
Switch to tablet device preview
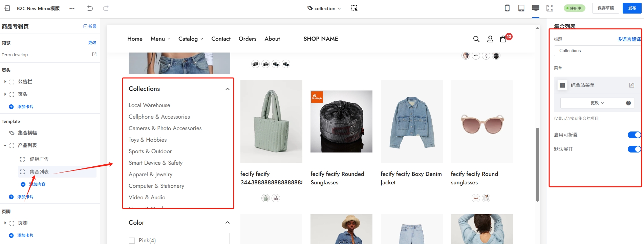tap(521, 8)
